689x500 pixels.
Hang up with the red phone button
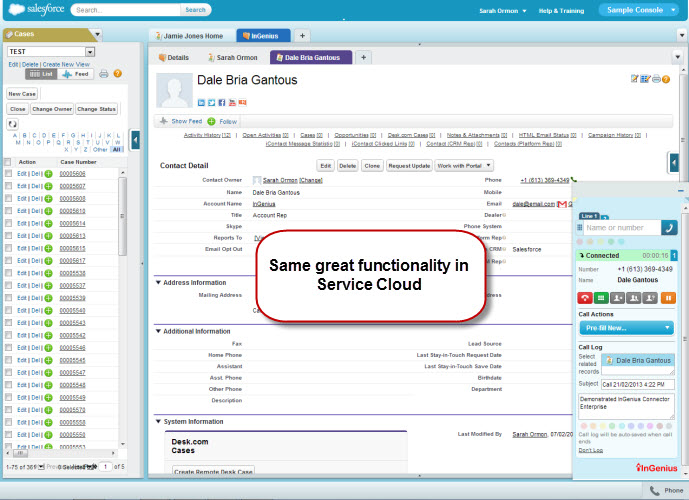(x=585, y=298)
